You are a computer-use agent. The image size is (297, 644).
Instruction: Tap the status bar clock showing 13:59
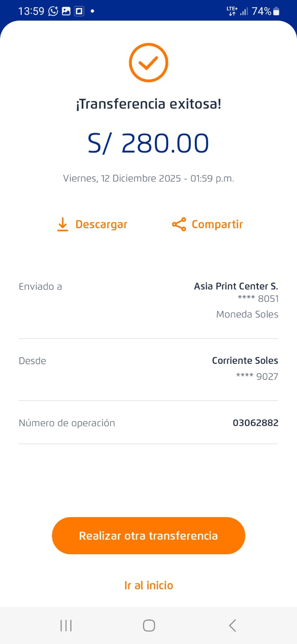click(x=31, y=11)
